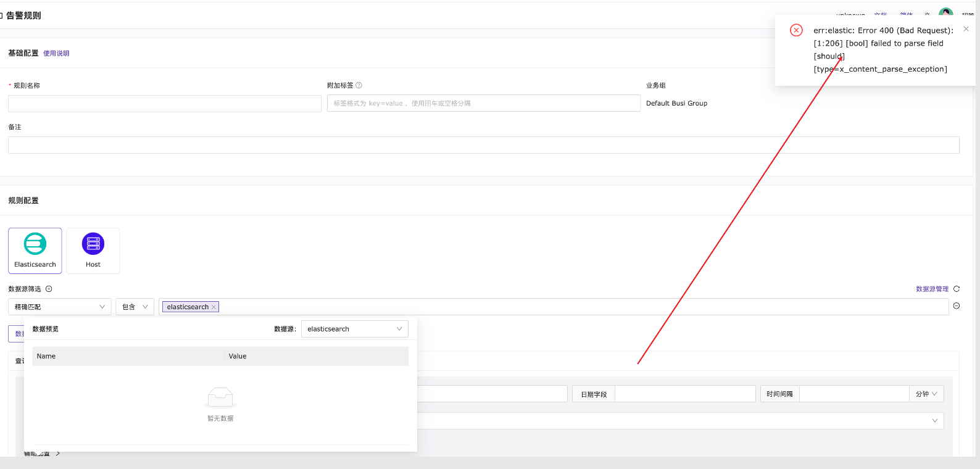
Task: Click the 备注 notes input field
Action: (484, 145)
